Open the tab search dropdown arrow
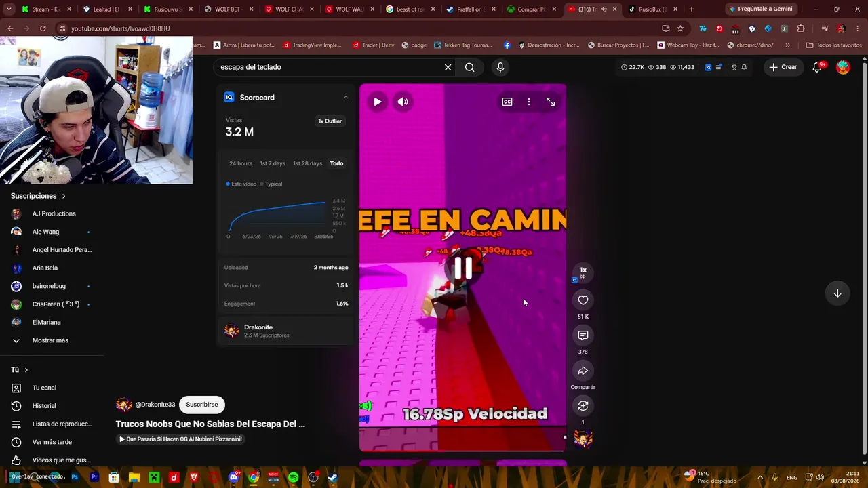The image size is (868, 488). 9,9
